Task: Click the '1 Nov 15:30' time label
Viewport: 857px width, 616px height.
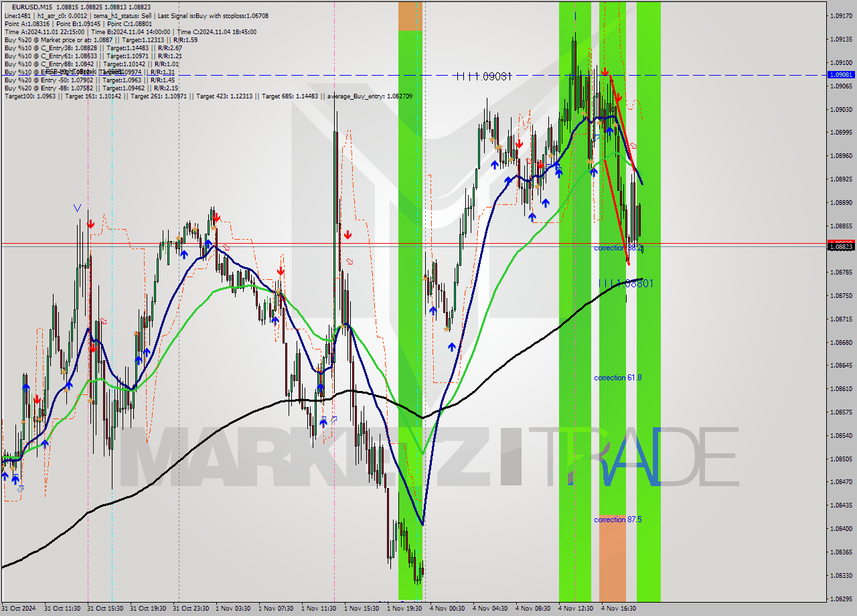Action: [362, 609]
